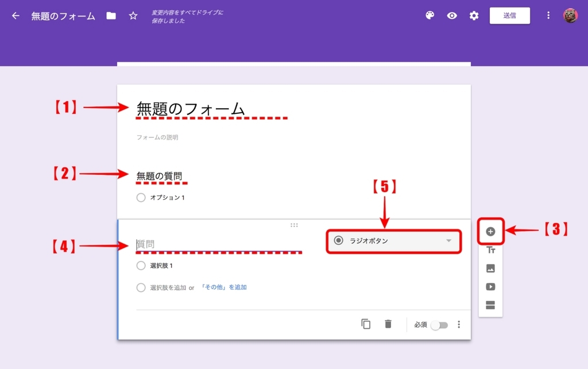
Task: Open the preview of the form
Action: (x=451, y=16)
